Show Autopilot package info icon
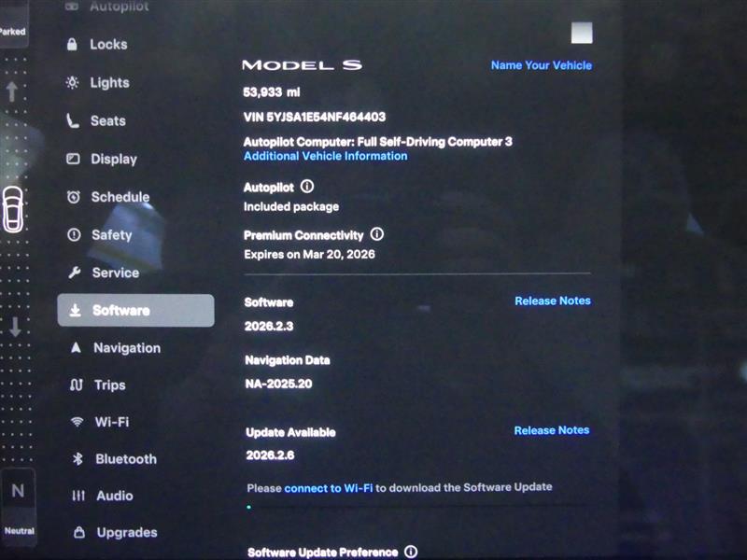 (x=306, y=188)
